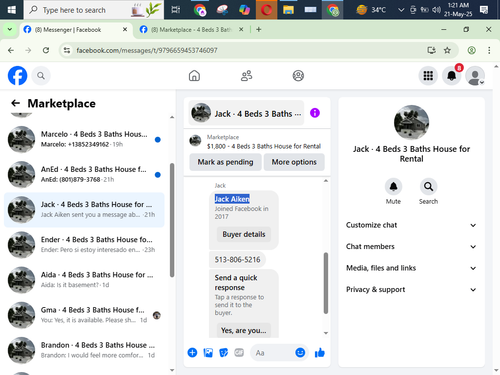Expand Media, files and links section
This screenshot has width=500, height=375.
click(x=411, y=268)
